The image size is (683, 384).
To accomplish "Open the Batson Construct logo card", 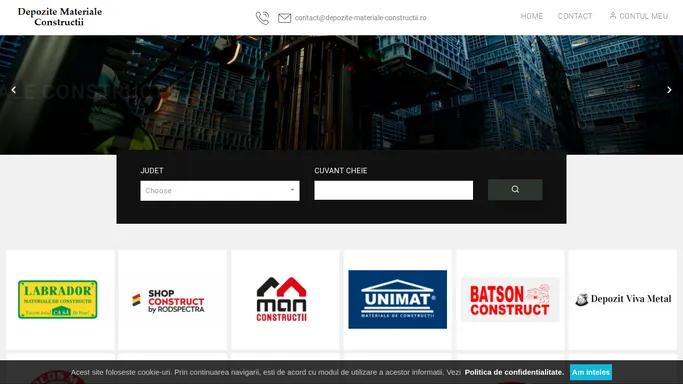I will [x=510, y=300].
